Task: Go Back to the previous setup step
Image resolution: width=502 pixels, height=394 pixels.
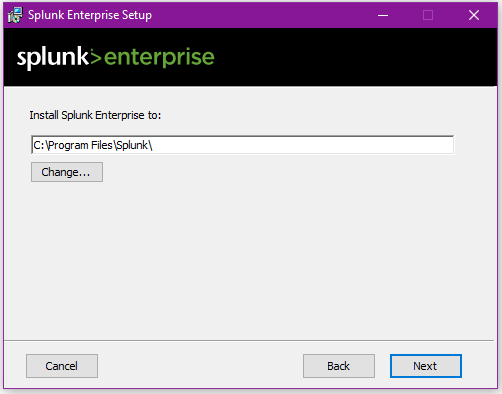Action: (339, 366)
